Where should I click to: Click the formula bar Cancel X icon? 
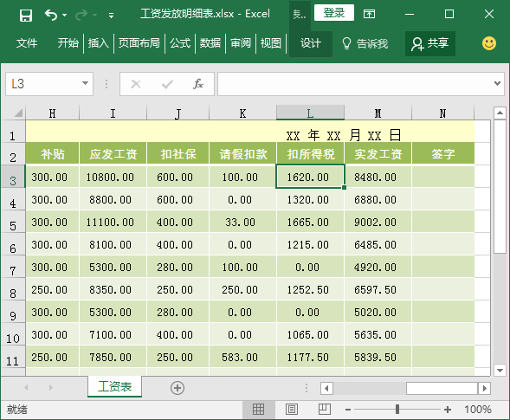[x=136, y=84]
